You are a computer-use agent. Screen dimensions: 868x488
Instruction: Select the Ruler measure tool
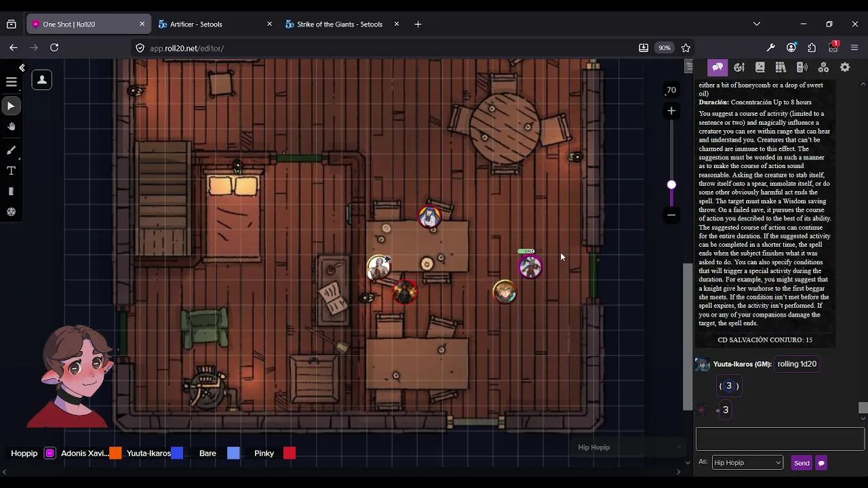click(11, 192)
